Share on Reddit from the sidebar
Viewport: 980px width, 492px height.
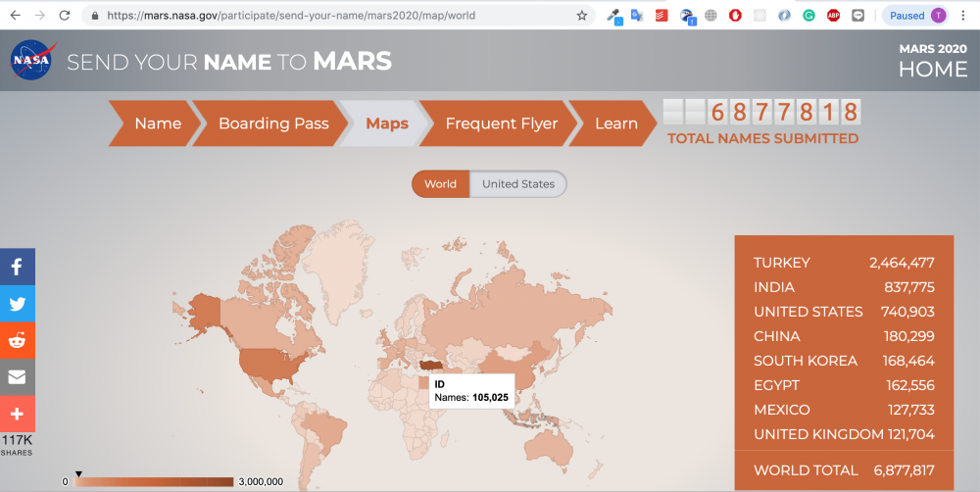coord(18,340)
